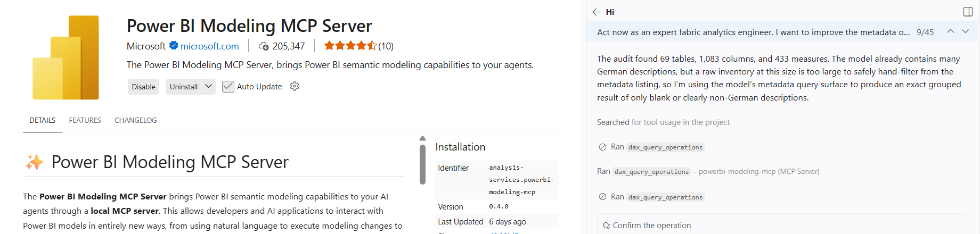Image resolution: width=980 pixels, height=234 pixels.
Task: Go to previous prompt with up chevron
Action: pos(950,31)
